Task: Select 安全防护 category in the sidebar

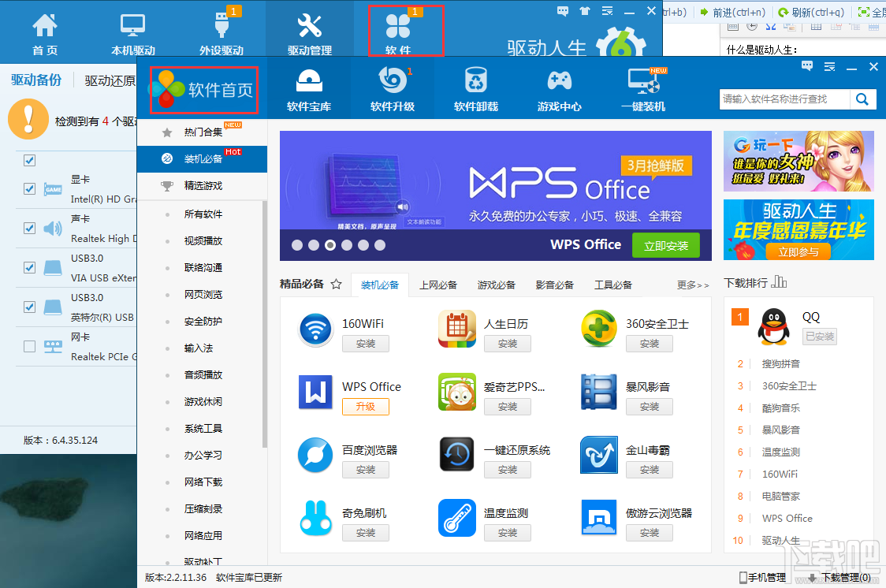Action: pos(203,322)
